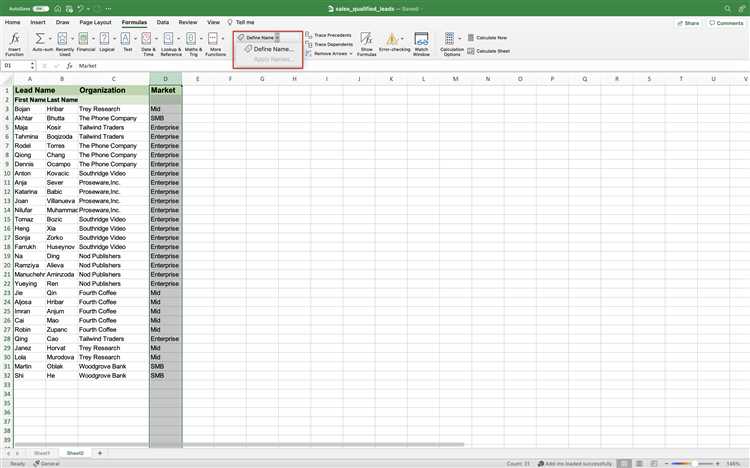
Task: Expand the Remove Arrows dropdown arrow
Action: (351, 54)
